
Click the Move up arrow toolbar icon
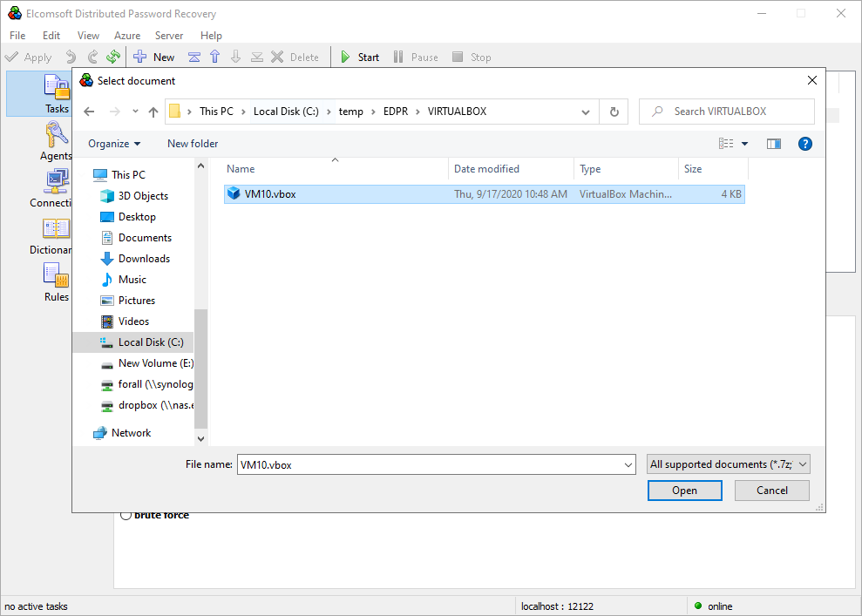[215, 57]
